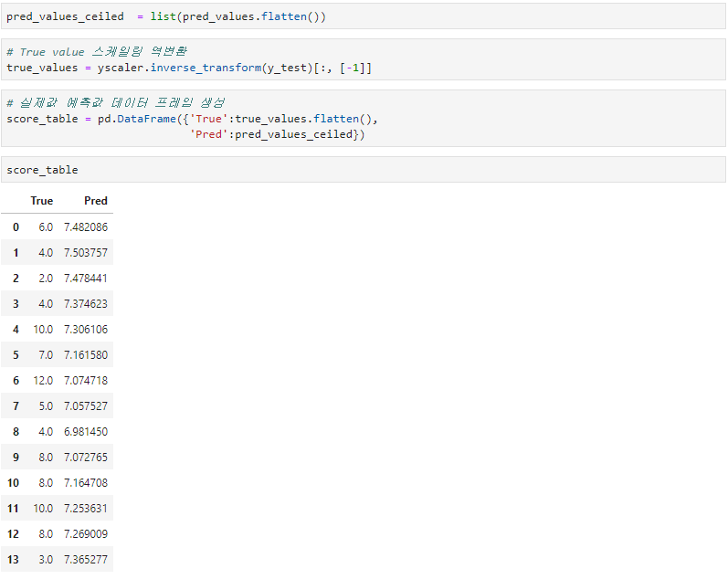
Task: Select the Pred value 6.981450
Action: [86, 431]
